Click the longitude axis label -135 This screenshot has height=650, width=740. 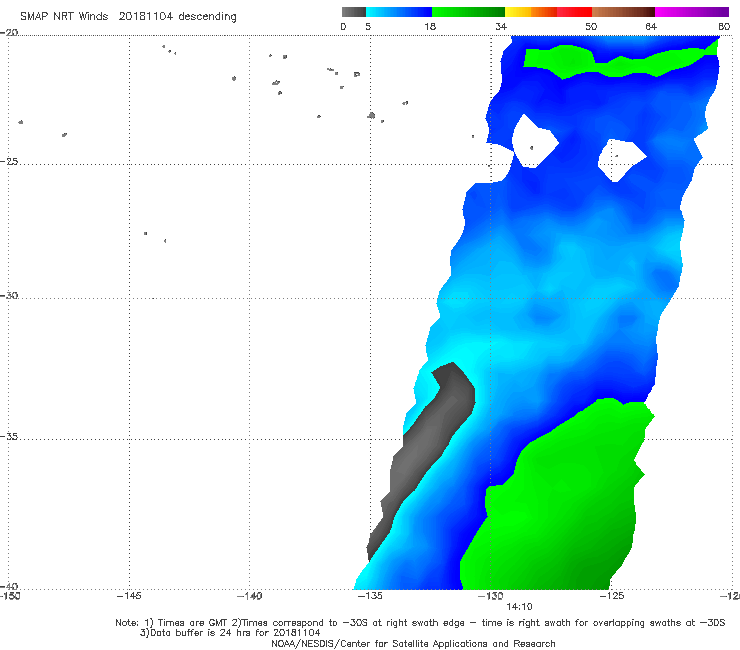[x=370, y=596]
